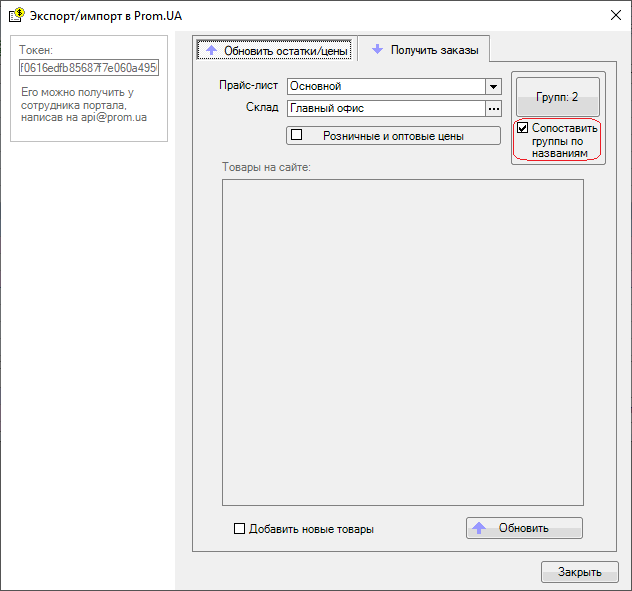Expand the Прайс-лист dropdown arrow
This screenshot has height=591, width=632.
click(493, 86)
